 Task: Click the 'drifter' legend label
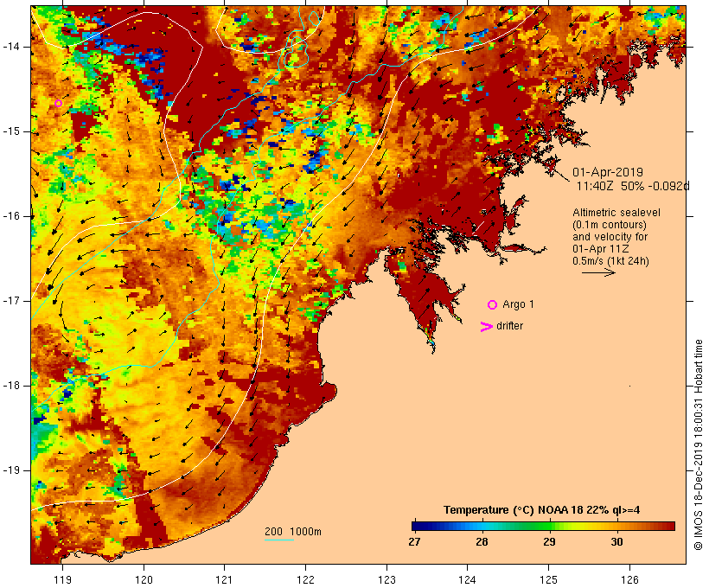pyautogui.click(x=509, y=326)
